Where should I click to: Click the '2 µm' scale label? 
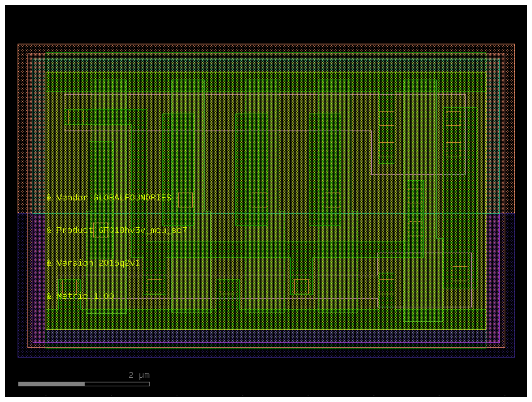139,375
